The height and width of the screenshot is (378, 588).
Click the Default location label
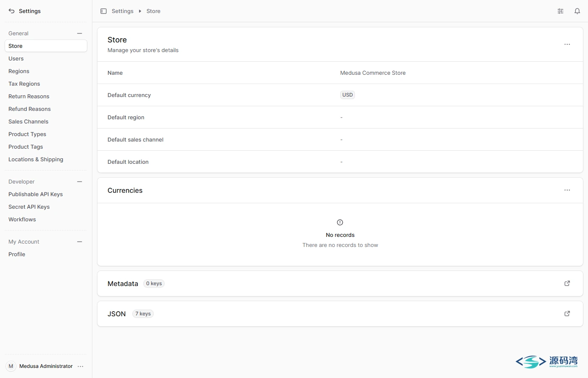click(x=128, y=162)
